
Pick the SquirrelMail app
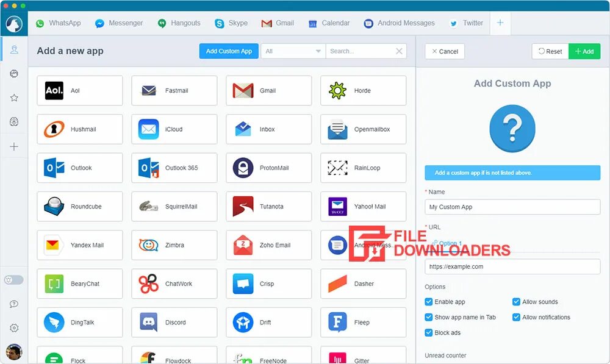click(x=174, y=207)
